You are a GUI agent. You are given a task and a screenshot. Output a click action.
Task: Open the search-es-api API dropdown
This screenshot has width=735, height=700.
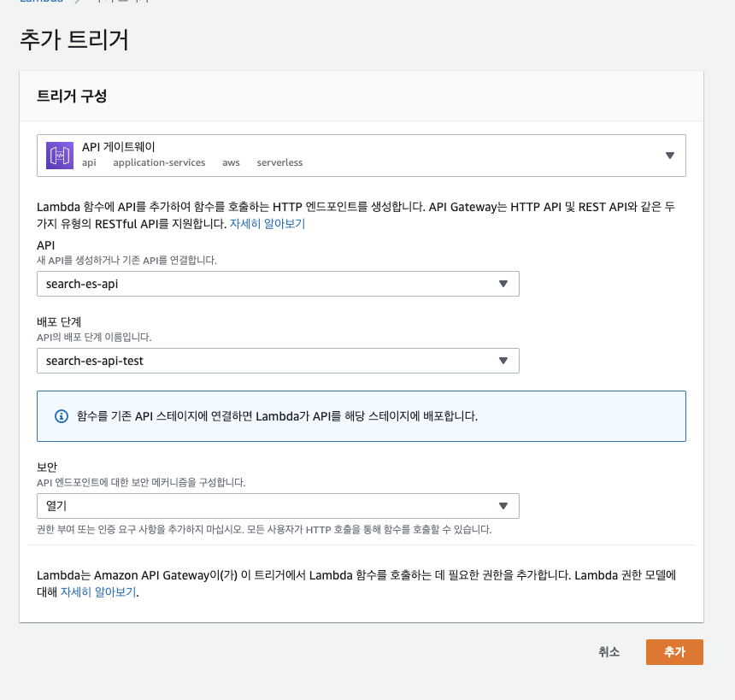tap(278, 284)
